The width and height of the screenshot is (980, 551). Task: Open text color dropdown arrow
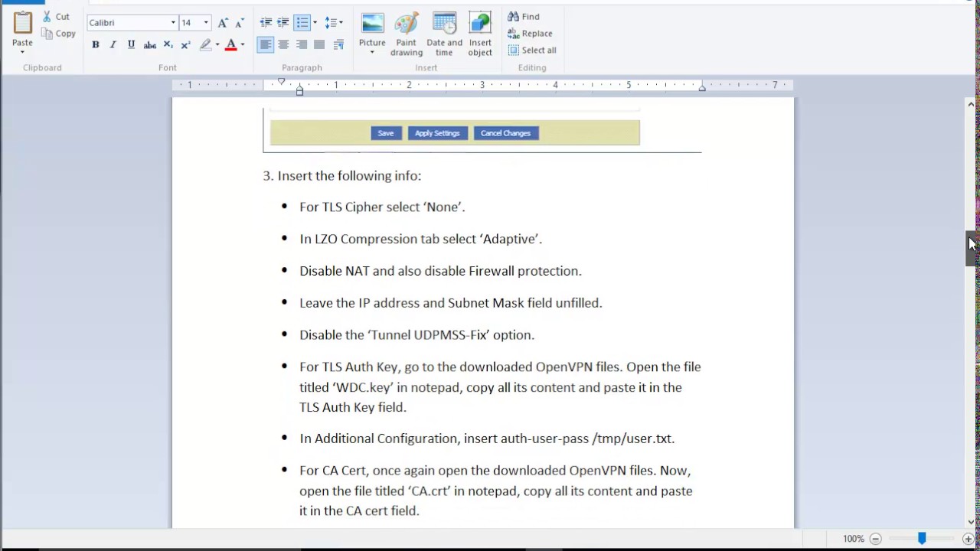point(243,45)
